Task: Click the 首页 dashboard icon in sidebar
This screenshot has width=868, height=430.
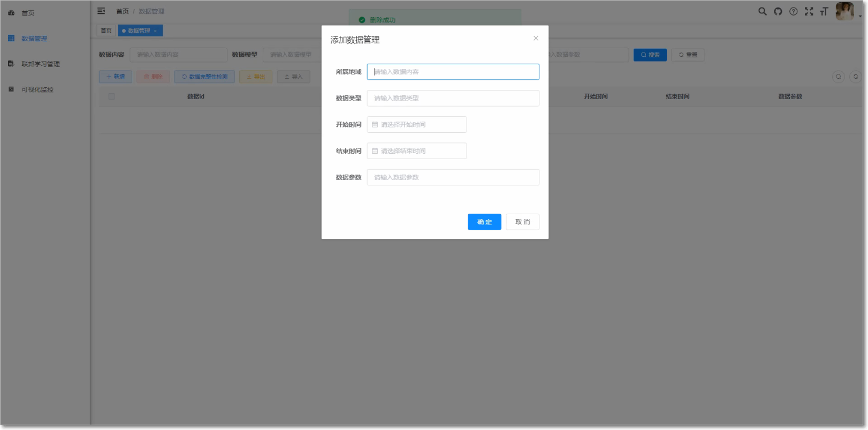Action: tap(11, 12)
